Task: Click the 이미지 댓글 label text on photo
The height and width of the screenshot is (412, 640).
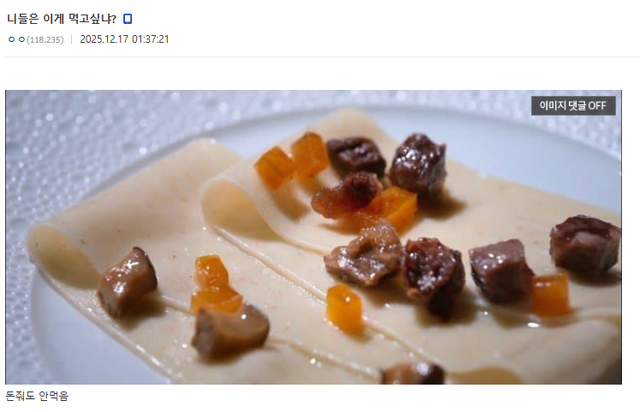Action: pos(562,106)
